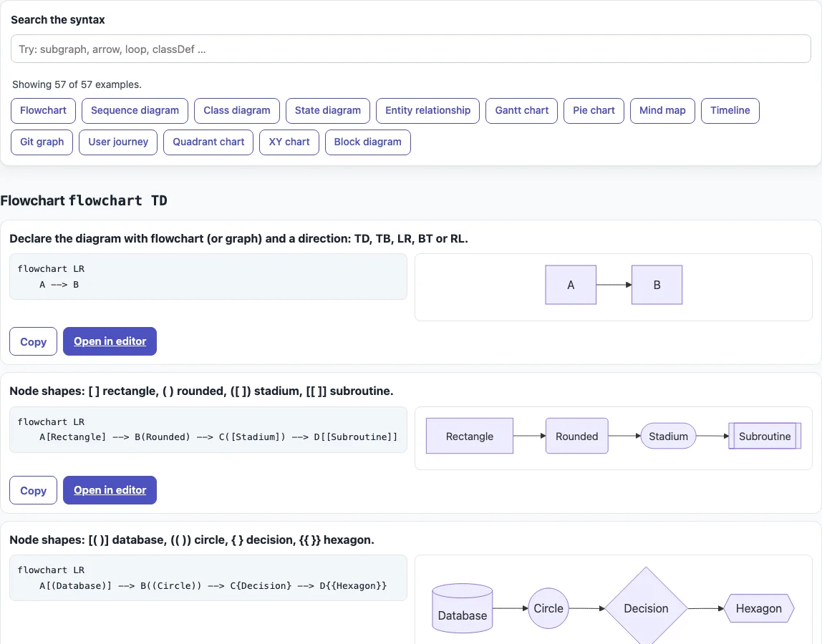Choose the Quadrant chart filter
822x644 pixels.
coord(208,142)
